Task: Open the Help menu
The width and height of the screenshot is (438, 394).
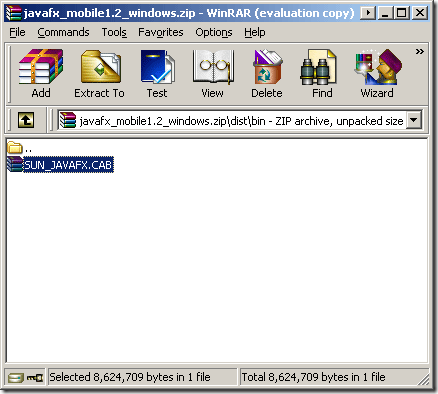Action: 255,32
